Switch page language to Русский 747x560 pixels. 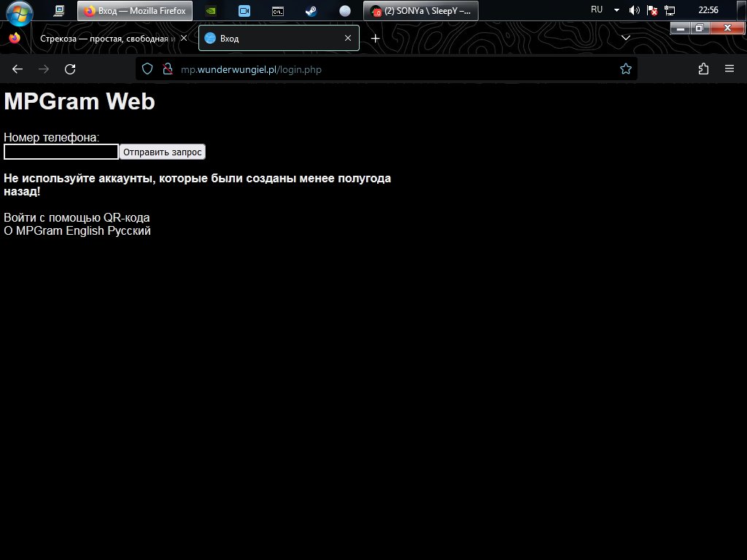pos(129,231)
